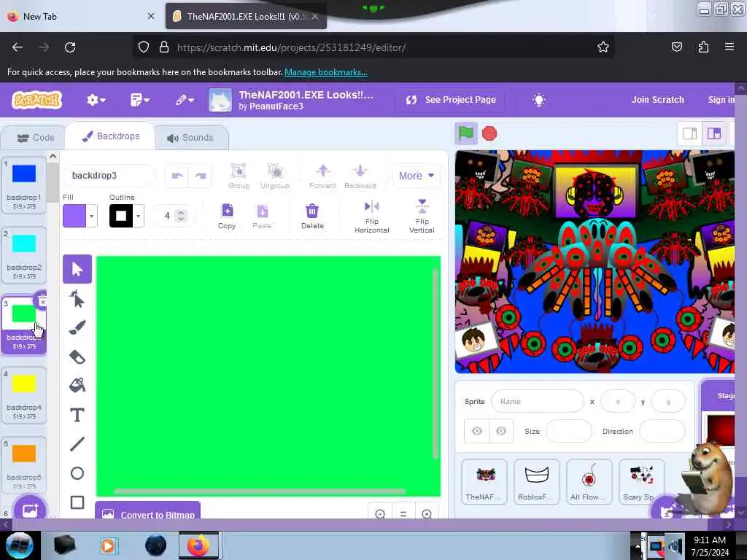This screenshot has width=747, height=560.
Task: Open the lightbulb tutorials icon
Action: (x=539, y=100)
